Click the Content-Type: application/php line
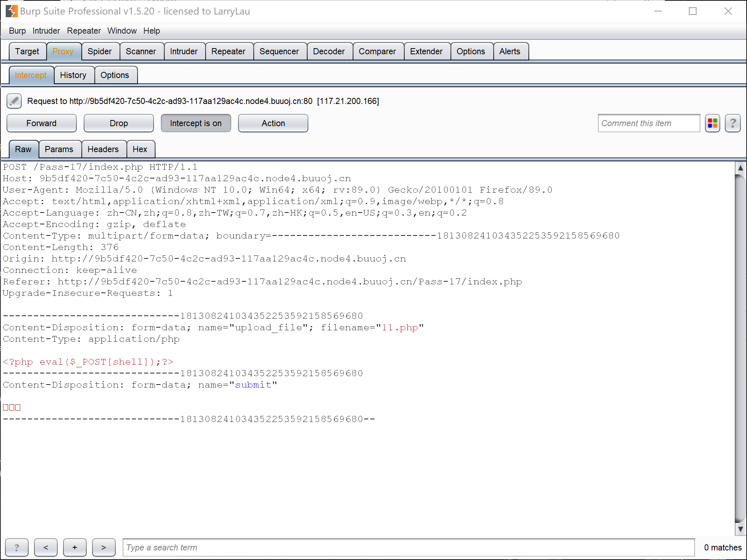747x560 pixels. tap(91, 339)
